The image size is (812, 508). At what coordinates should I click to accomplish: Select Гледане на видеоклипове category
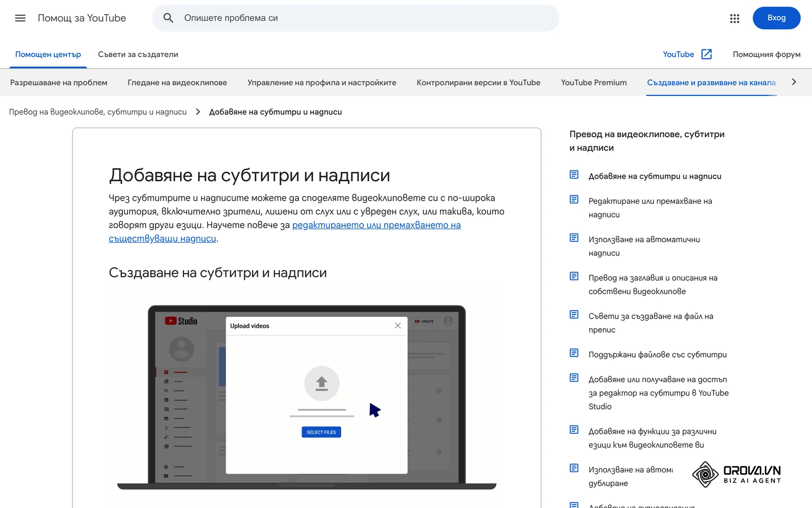178,82
